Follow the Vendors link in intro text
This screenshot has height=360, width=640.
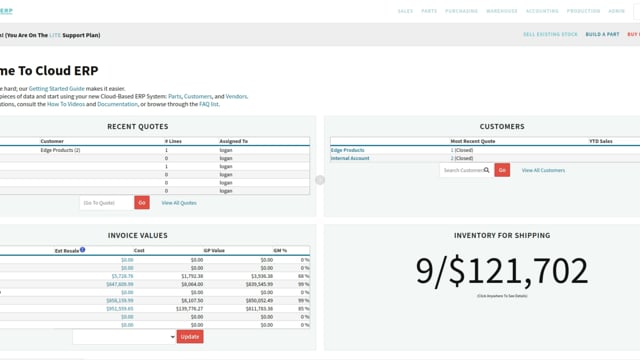[236, 96]
